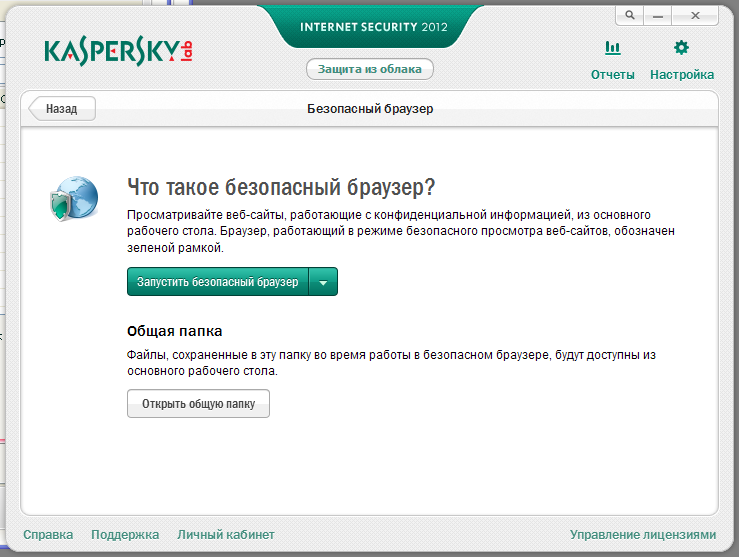Image resolution: width=739 pixels, height=557 pixels.
Task: Expand the safe browser launch dropdown arrow
Action: [x=323, y=282]
